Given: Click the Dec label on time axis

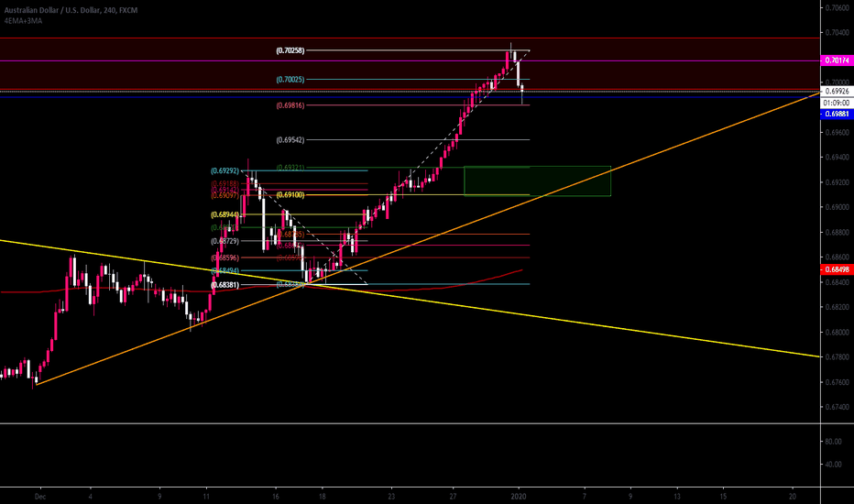Looking at the screenshot, I should [x=39, y=497].
